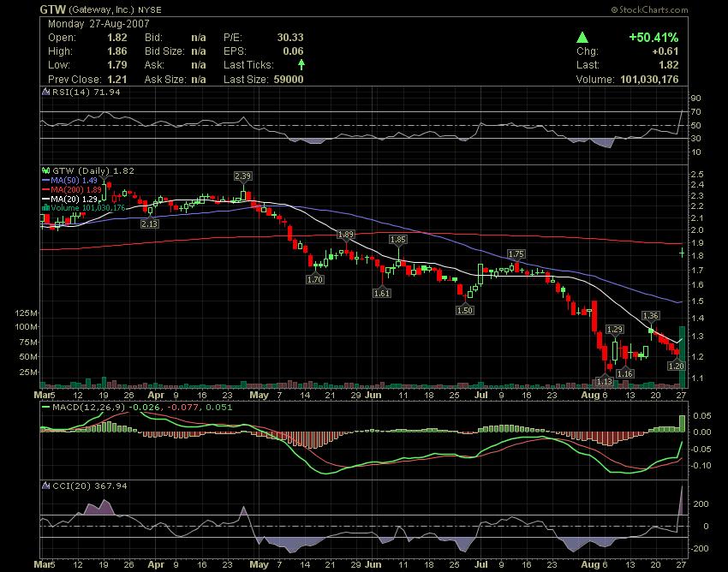Click the green line marker beside MACD(12,26,9)
728x572 pixels.
(45, 408)
